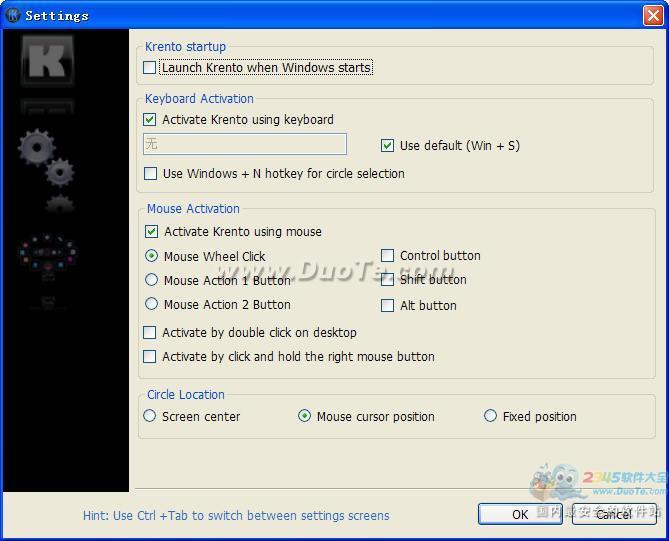Set circle location to Screen center
The height and width of the screenshot is (541, 669).
(x=150, y=417)
